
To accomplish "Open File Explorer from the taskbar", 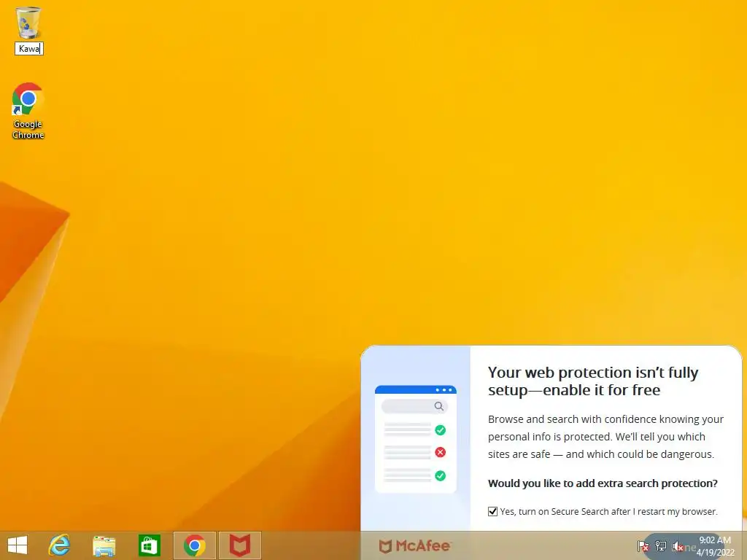I will (x=104, y=545).
